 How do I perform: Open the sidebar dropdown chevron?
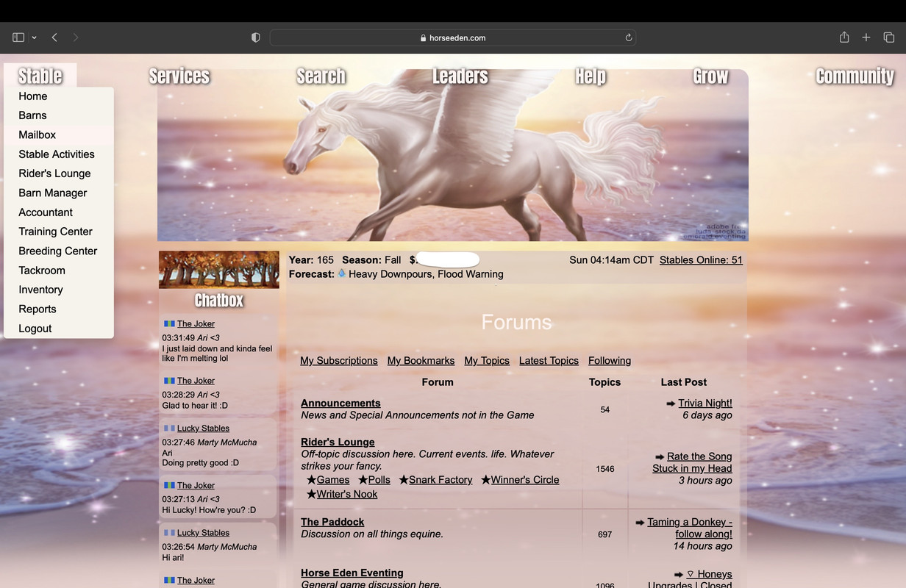(34, 37)
